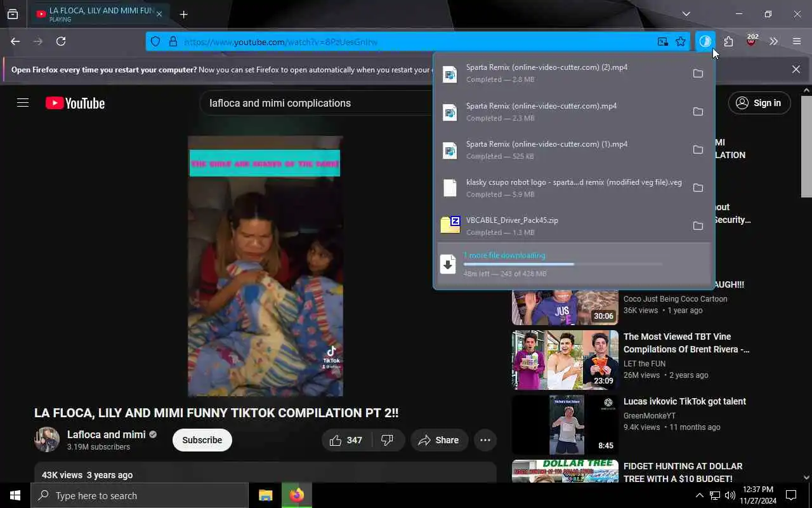This screenshot has width=812, height=508.
Task: Click the Sign in button on YouTube
Action: tap(759, 103)
